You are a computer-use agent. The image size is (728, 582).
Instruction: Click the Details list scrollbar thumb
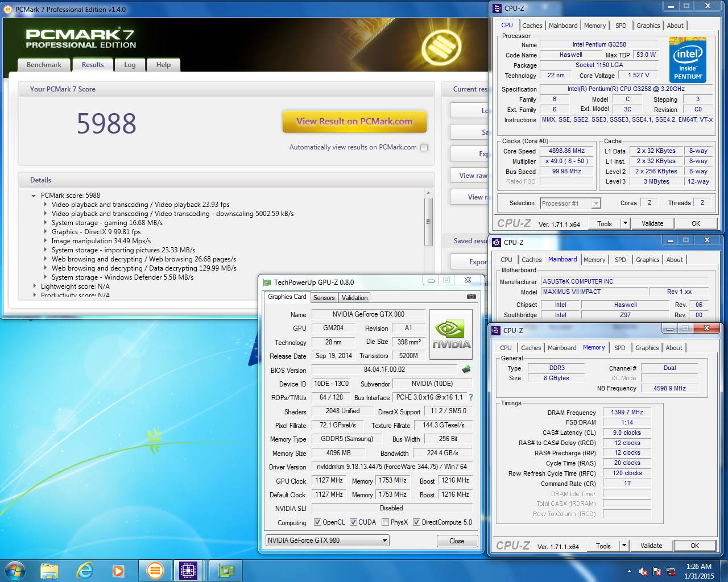point(428,222)
